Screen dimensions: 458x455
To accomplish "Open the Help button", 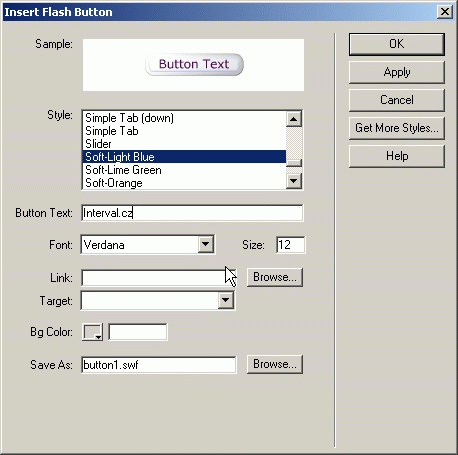I will 397,156.
